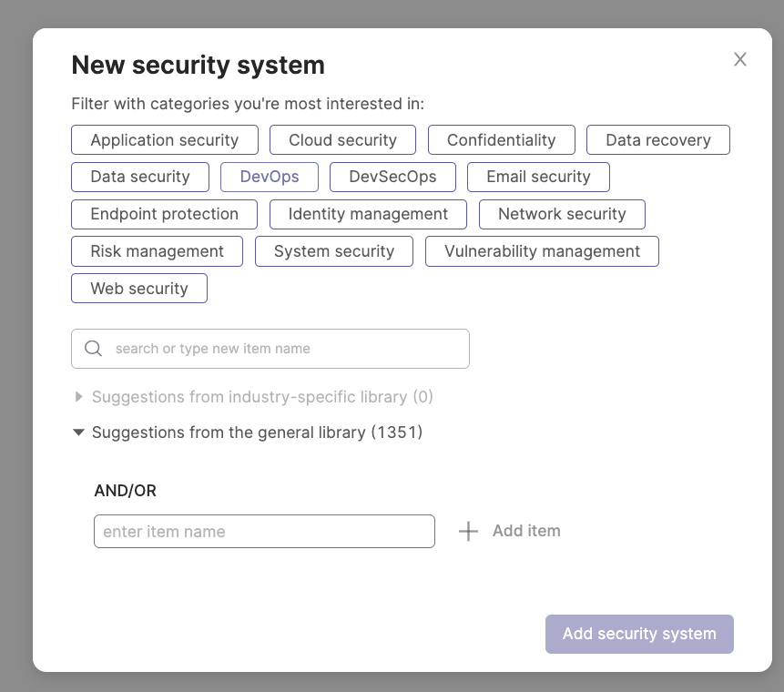Enable the Web security filter
This screenshot has height=692, width=784.
tap(138, 288)
